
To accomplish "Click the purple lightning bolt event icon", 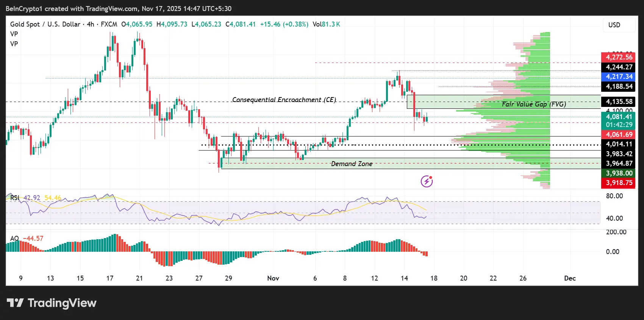I will [427, 182].
